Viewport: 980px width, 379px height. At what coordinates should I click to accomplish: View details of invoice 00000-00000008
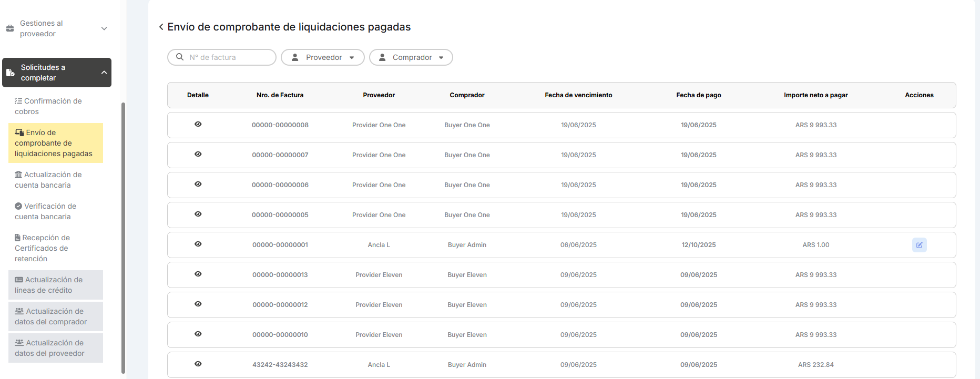pos(198,125)
